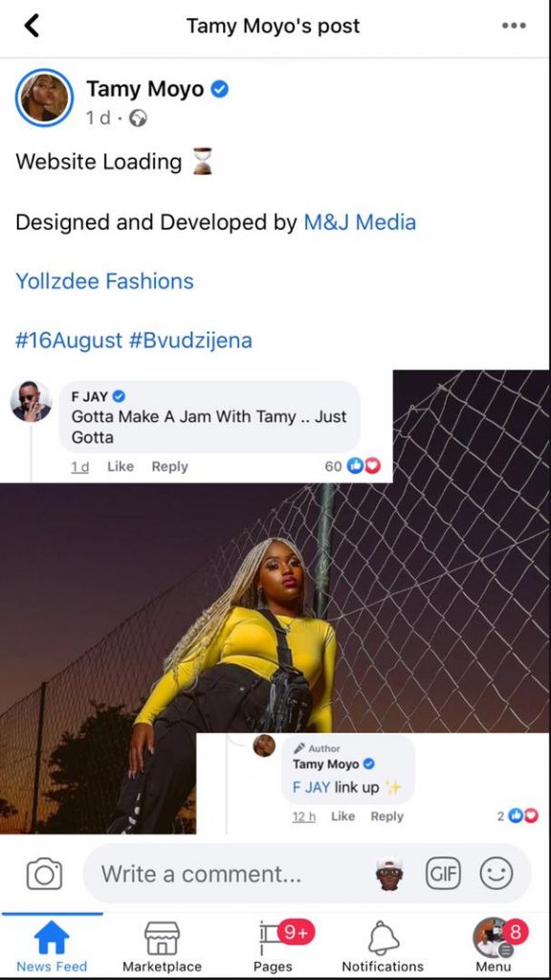Open Yollzdee Fashions page link

coord(104,281)
